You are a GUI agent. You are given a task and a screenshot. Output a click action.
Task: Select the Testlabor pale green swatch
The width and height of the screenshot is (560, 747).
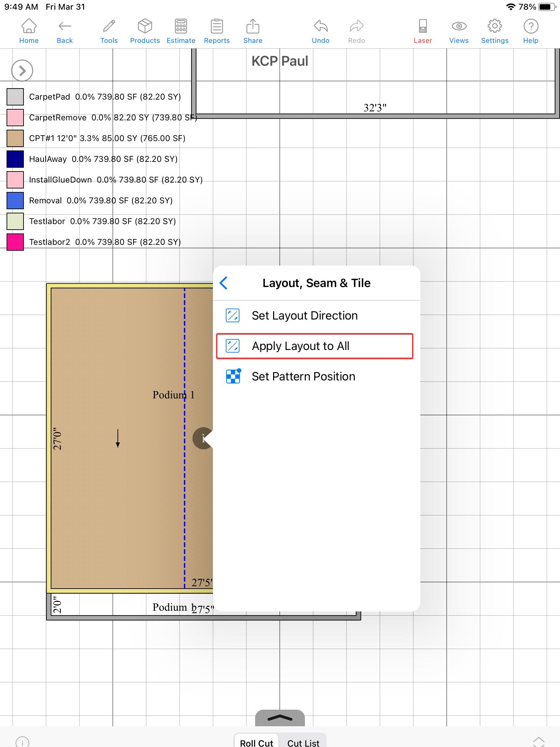[x=15, y=221]
